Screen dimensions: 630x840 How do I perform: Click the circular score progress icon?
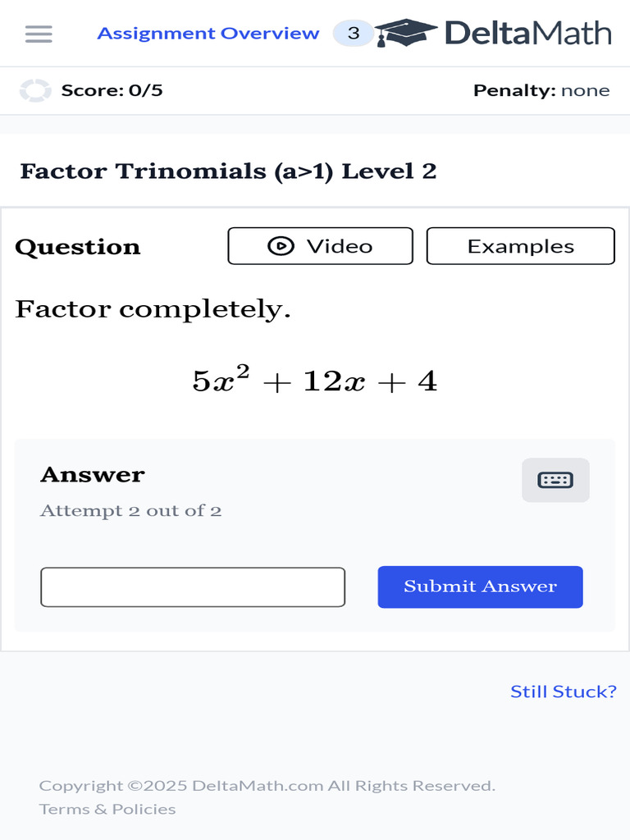click(x=35, y=90)
